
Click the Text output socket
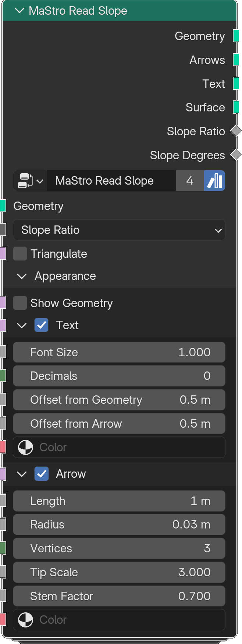pyautogui.click(x=236, y=83)
